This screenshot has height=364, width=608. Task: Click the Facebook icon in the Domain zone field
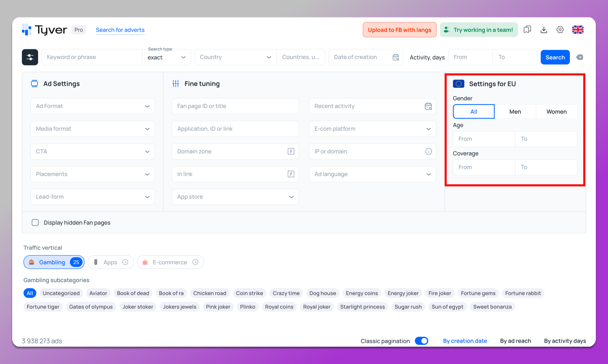click(x=291, y=151)
